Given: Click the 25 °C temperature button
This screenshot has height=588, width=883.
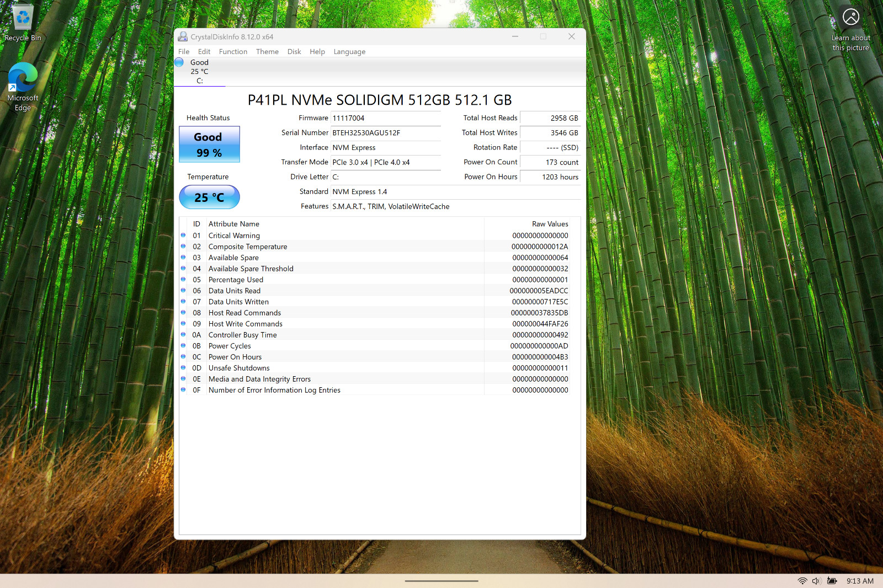Looking at the screenshot, I should [x=209, y=197].
